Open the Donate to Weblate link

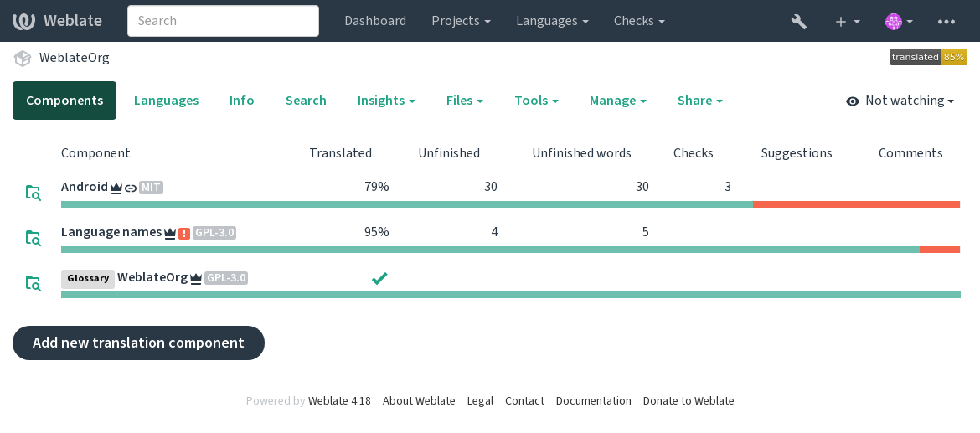point(689,401)
